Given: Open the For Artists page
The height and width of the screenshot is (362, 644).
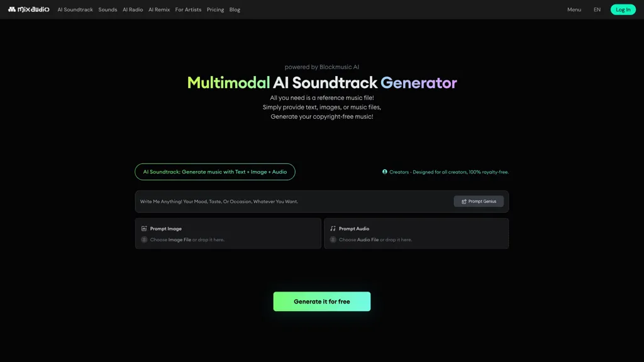Looking at the screenshot, I should click(188, 9).
